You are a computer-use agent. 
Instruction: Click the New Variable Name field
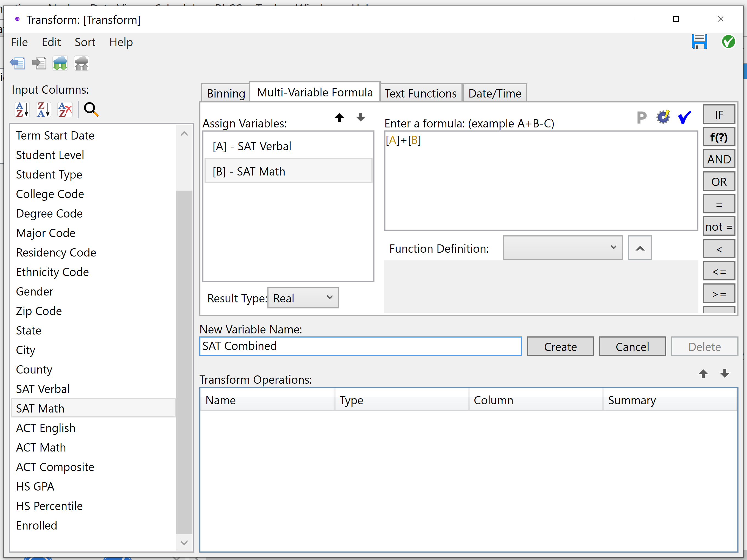point(360,346)
